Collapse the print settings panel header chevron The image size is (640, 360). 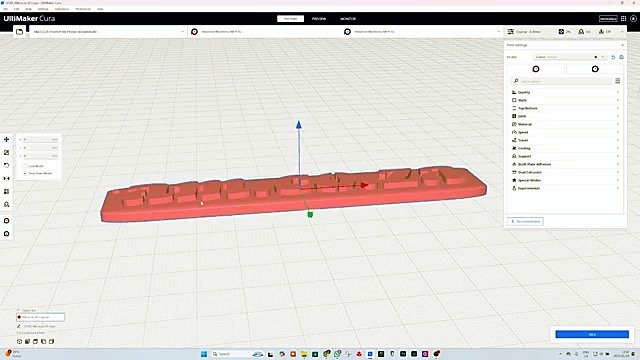pos(622,31)
